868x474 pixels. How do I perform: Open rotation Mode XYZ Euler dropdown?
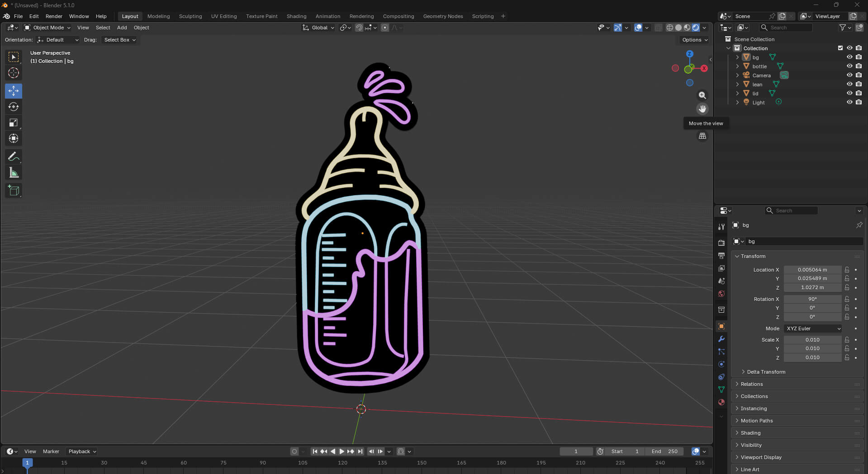tap(813, 329)
